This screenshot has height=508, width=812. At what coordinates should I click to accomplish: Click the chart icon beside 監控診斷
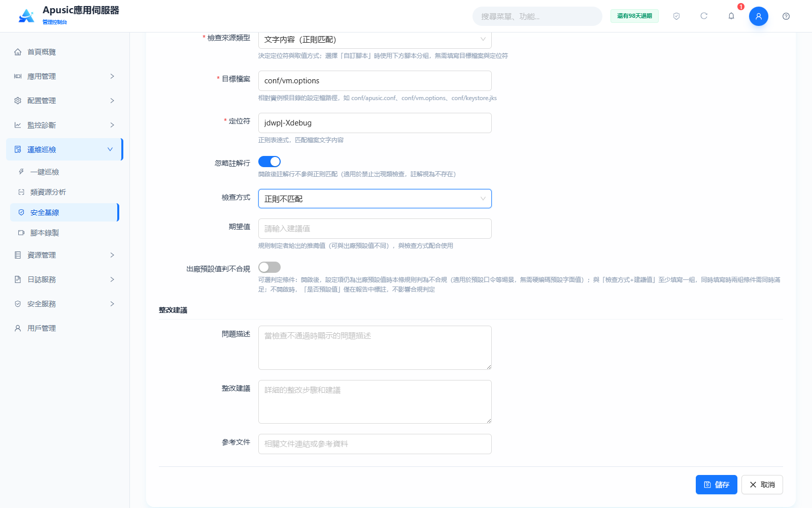(x=18, y=125)
